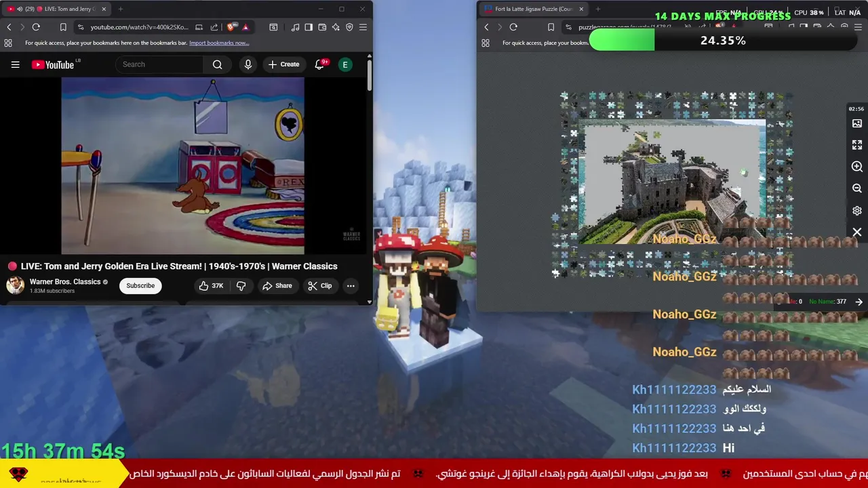
Task: Reload the YouTube page
Action: coord(36,27)
